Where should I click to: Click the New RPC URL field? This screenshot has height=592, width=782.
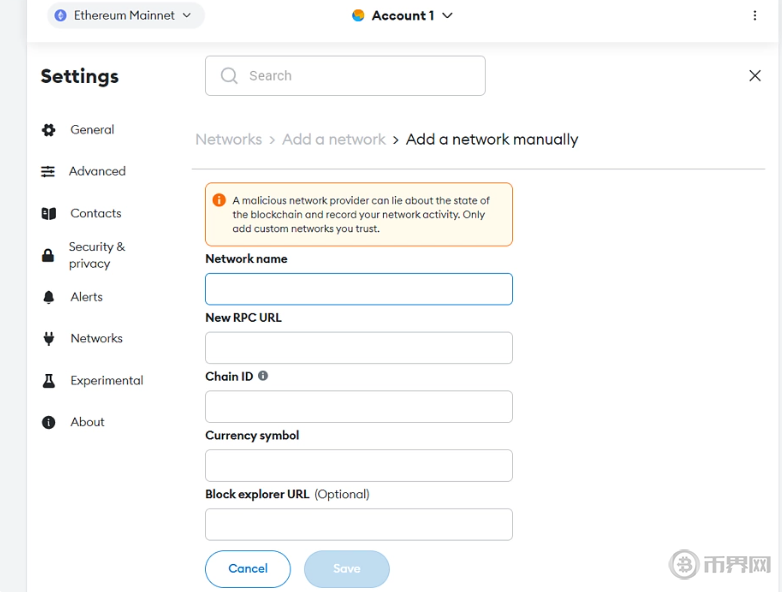click(x=358, y=348)
